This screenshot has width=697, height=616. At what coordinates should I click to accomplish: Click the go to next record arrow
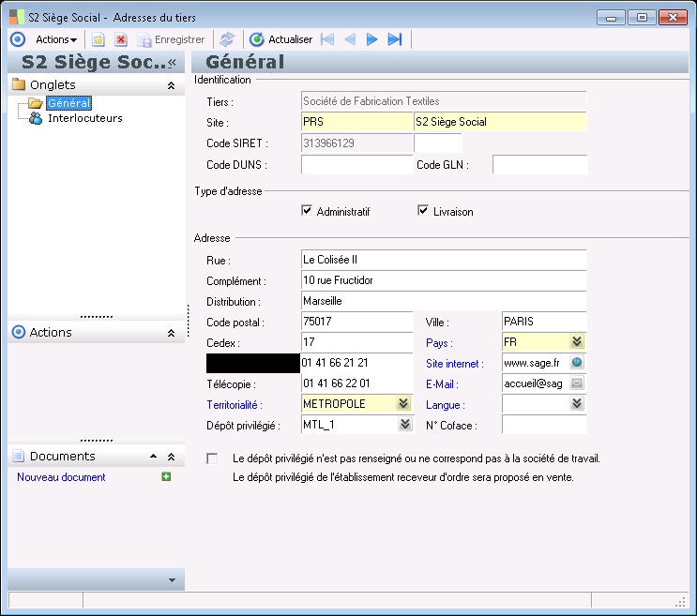372,39
